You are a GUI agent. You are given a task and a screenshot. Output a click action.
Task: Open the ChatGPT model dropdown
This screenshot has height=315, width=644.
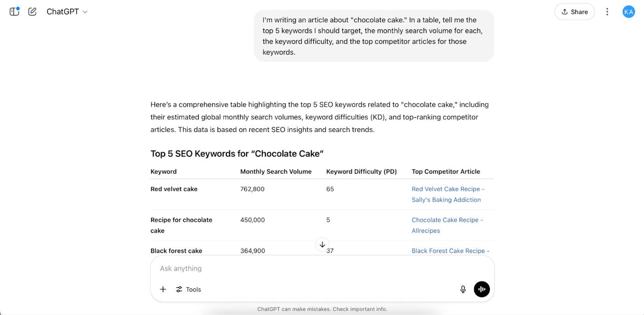coord(67,12)
